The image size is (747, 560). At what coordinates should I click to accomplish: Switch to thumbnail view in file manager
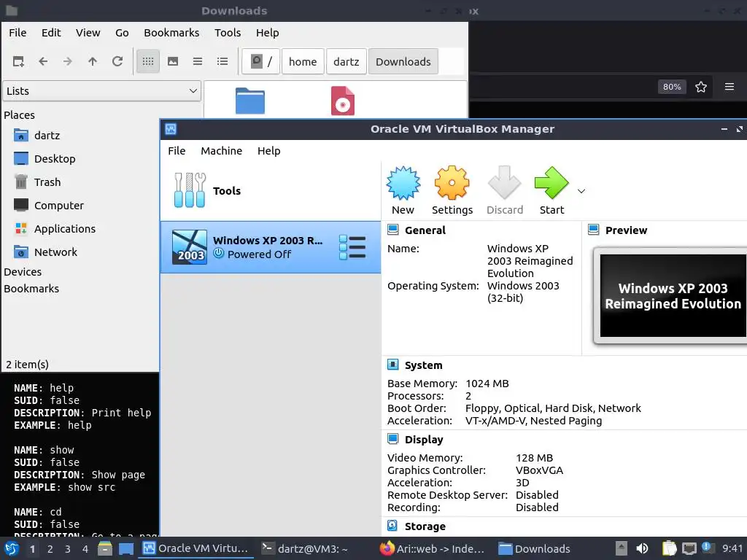[x=173, y=61]
